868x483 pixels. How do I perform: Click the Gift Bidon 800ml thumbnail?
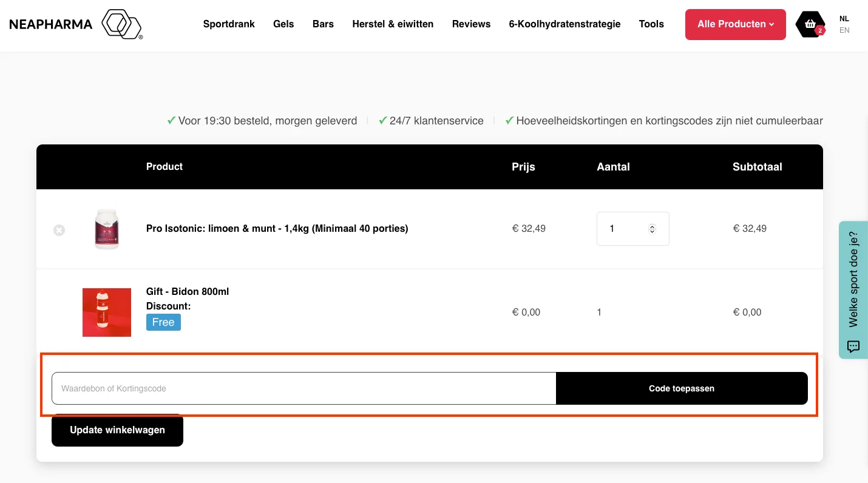point(107,312)
